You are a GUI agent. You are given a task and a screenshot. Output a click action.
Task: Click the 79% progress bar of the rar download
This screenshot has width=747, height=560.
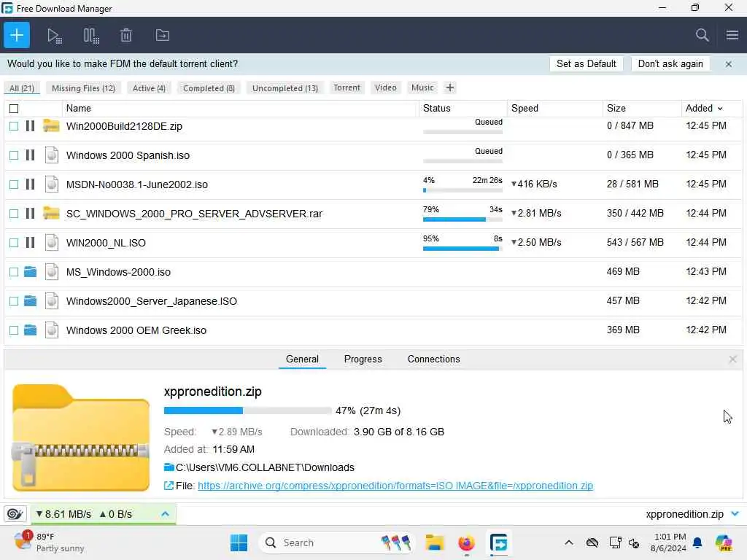462,219
